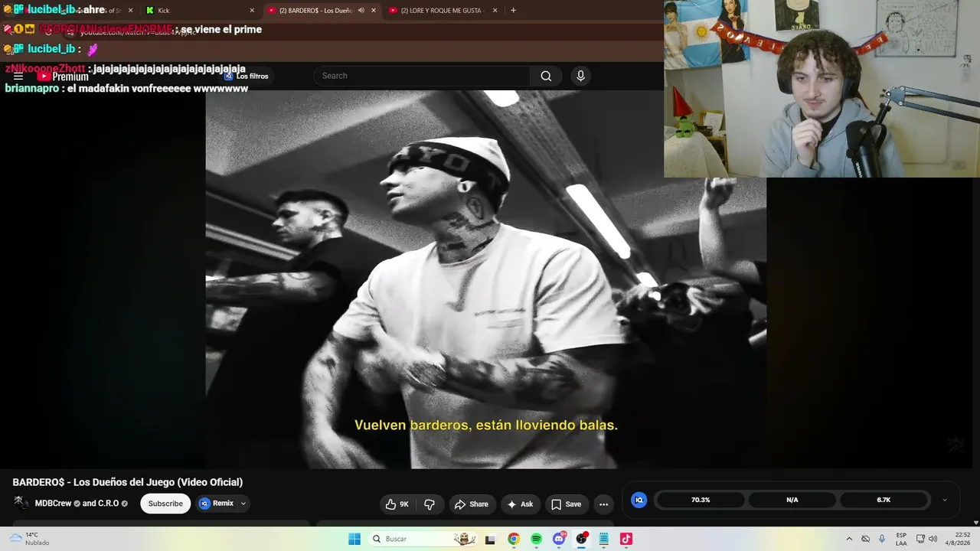
Task: Open the YouTube hamburger guide menu
Action: pos(18,77)
